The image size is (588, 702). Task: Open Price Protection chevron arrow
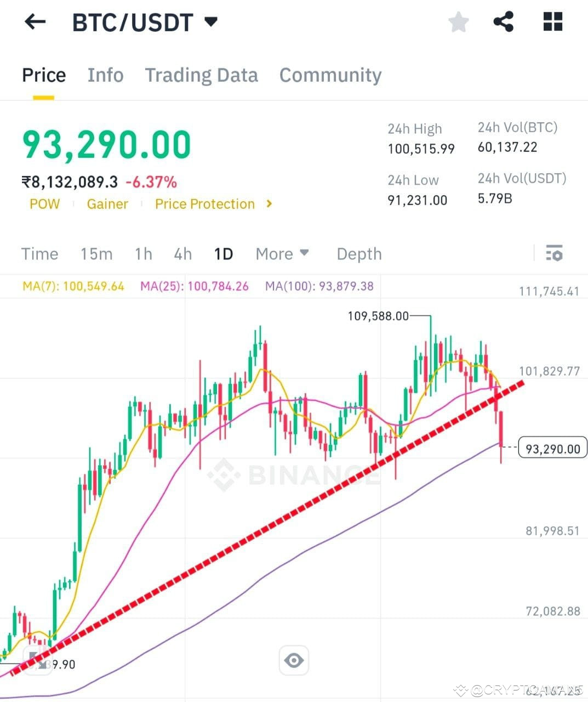pyautogui.click(x=269, y=203)
